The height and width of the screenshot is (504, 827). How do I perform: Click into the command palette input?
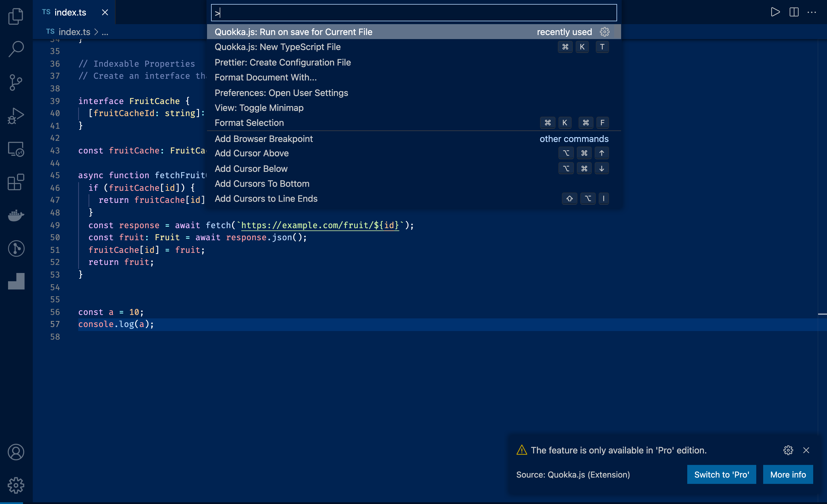pos(413,13)
